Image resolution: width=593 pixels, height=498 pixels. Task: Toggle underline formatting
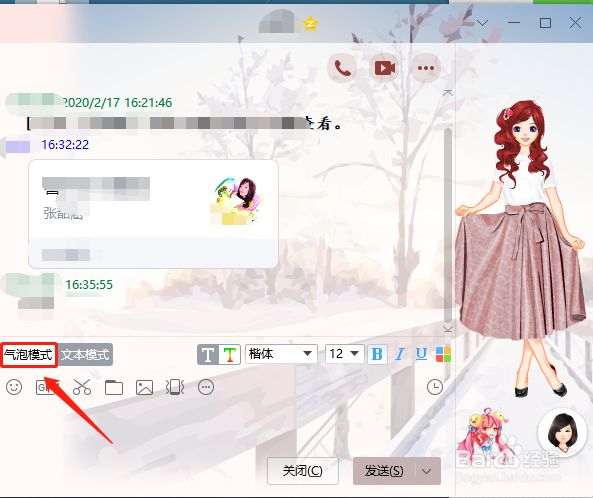(421, 354)
